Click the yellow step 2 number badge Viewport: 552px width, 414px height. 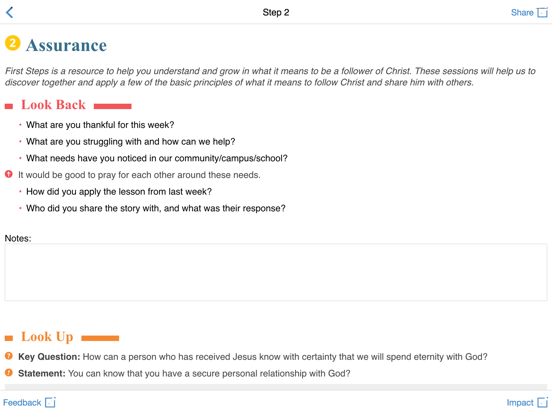point(12,43)
